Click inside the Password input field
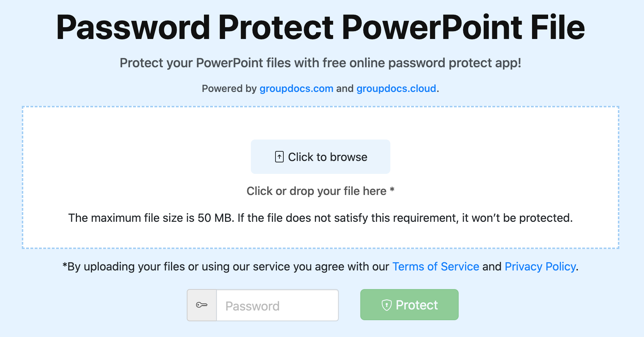The width and height of the screenshot is (644, 337). [277, 305]
